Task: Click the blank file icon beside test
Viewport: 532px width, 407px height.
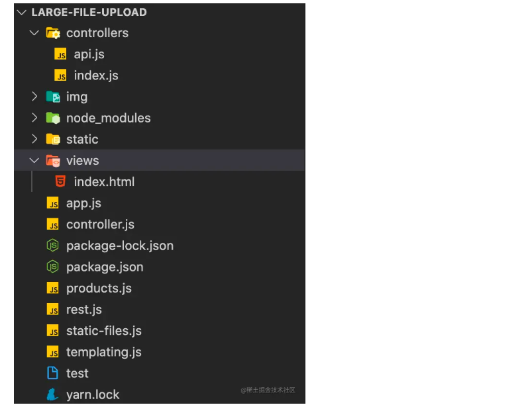Action: (52, 373)
